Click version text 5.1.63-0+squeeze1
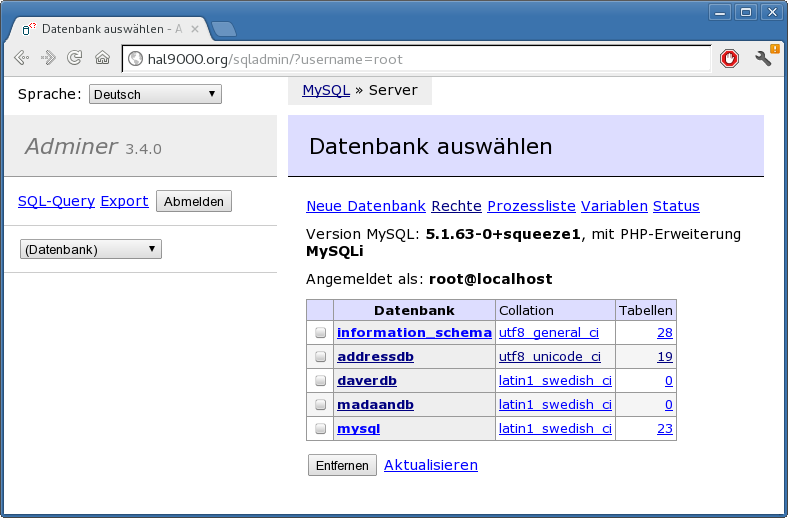788x518 pixels. pyautogui.click(x=503, y=234)
